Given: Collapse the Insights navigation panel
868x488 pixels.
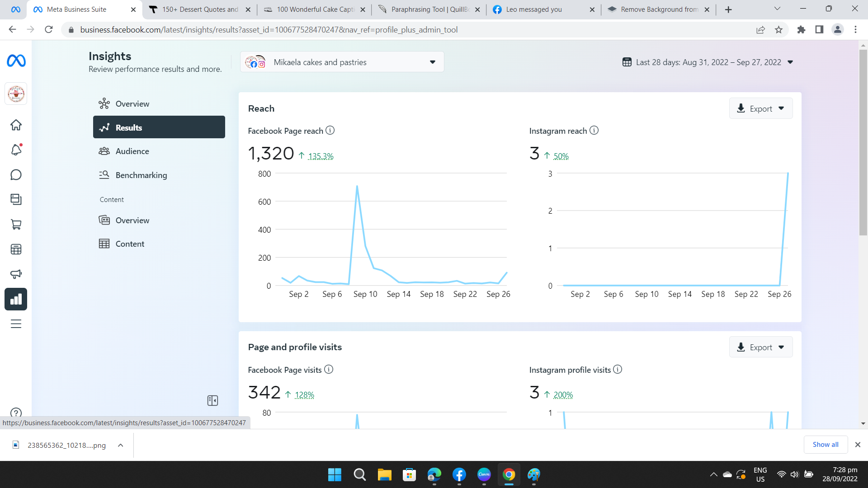Looking at the screenshot, I should [x=212, y=401].
